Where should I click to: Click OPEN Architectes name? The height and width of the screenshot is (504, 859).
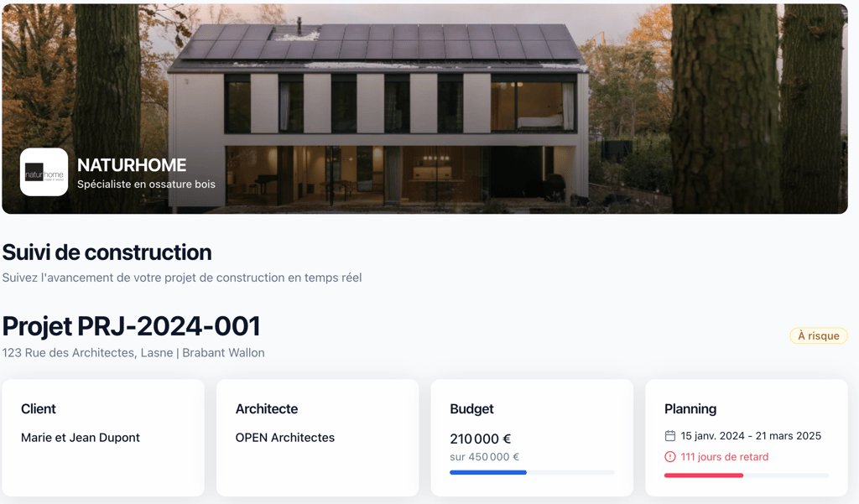(x=285, y=438)
